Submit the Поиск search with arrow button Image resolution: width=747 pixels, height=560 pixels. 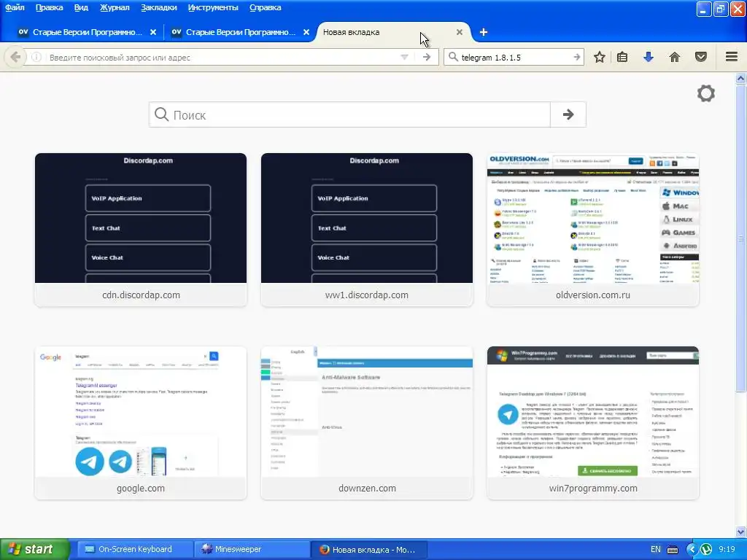(568, 114)
